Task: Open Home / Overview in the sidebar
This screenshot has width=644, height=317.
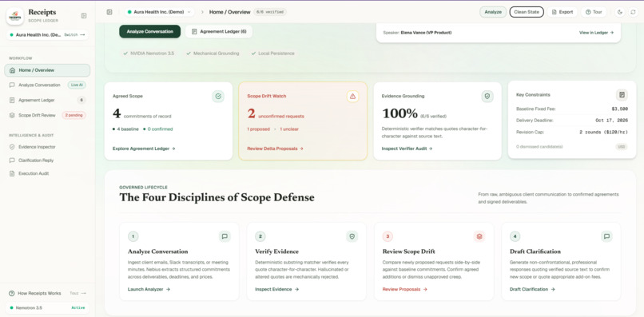Action: [x=47, y=70]
